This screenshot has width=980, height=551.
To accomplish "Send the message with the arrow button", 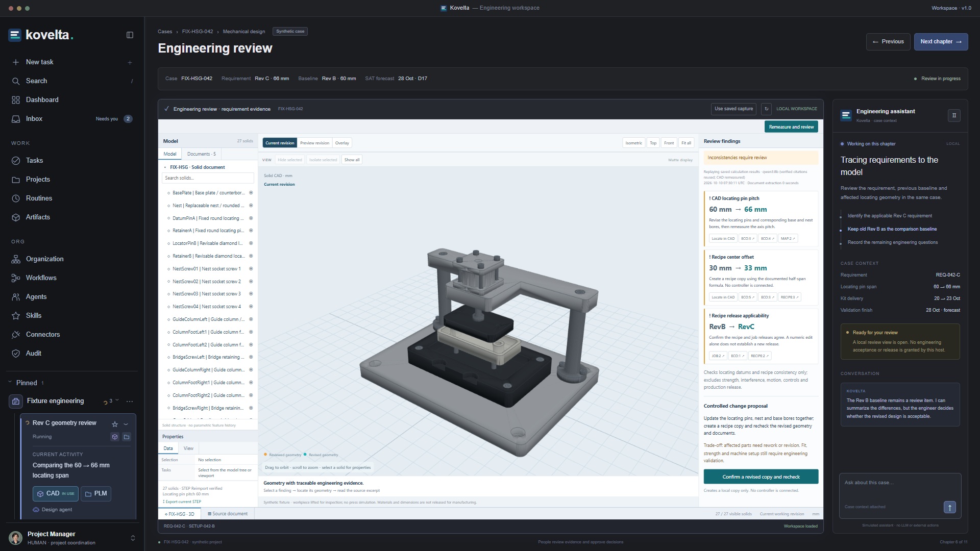I will pyautogui.click(x=949, y=507).
